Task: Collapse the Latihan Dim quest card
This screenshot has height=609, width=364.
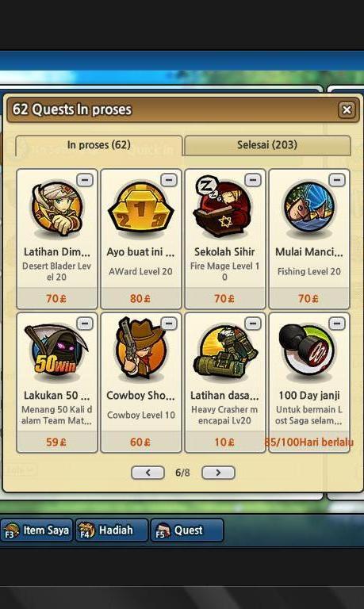Action: coord(85,180)
